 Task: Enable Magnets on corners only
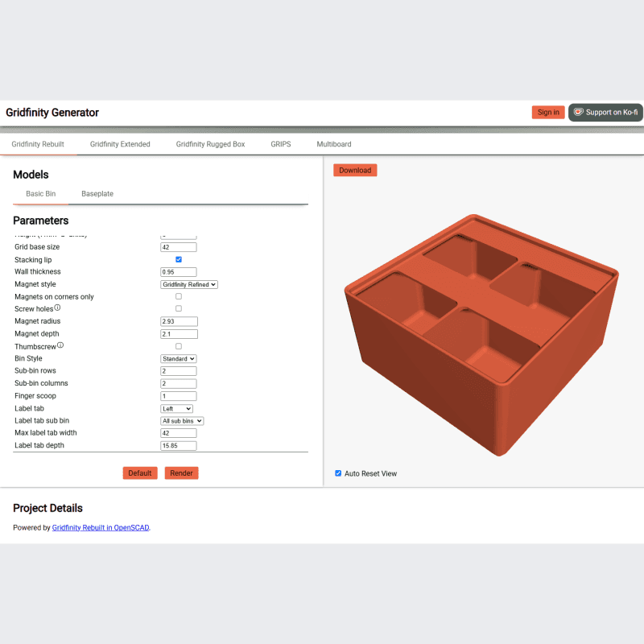tap(178, 296)
